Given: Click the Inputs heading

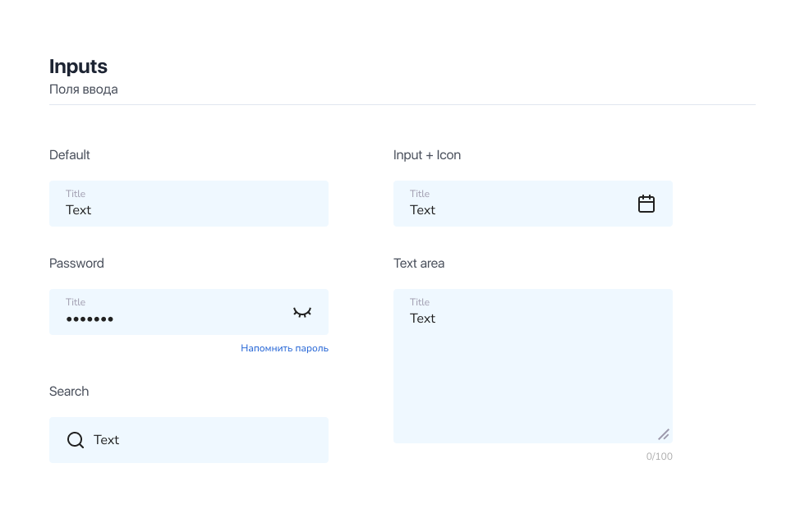Looking at the screenshot, I should pos(78,66).
